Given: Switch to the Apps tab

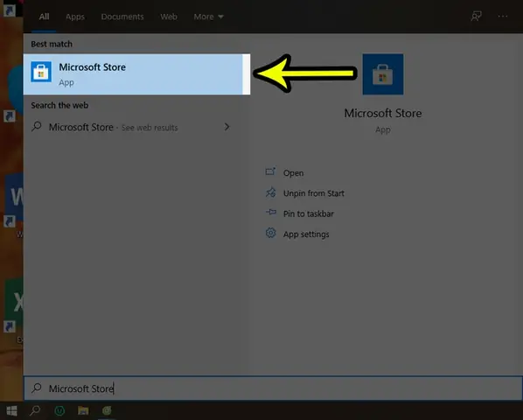Looking at the screenshot, I should pos(75,17).
